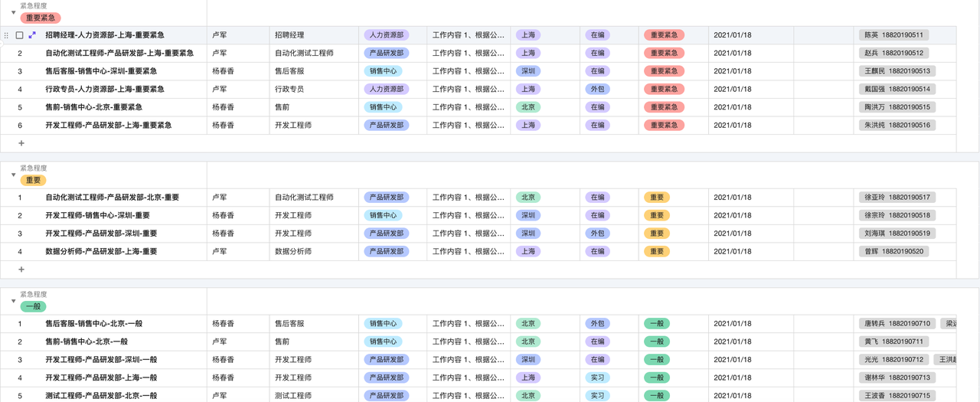Add a new row to 重要紧急 group

tap(21, 143)
